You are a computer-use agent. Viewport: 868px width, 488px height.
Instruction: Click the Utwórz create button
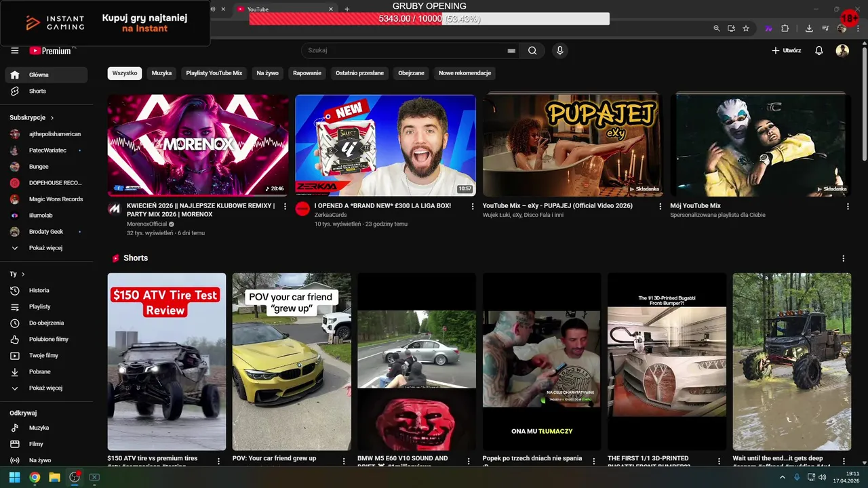tap(787, 51)
